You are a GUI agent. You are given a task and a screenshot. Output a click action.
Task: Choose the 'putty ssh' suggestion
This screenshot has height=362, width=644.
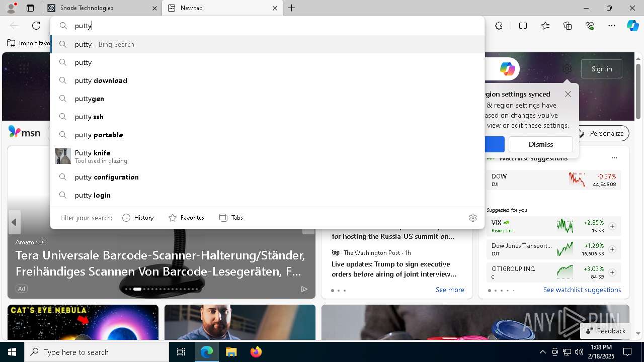[x=267, y=117]
